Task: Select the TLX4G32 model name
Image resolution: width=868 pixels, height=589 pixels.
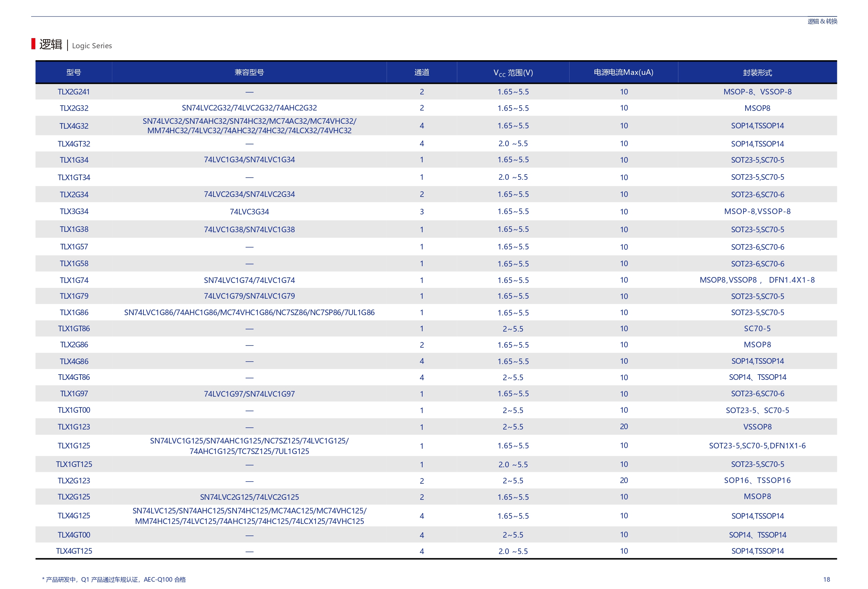Action: (x=73, y=126)
